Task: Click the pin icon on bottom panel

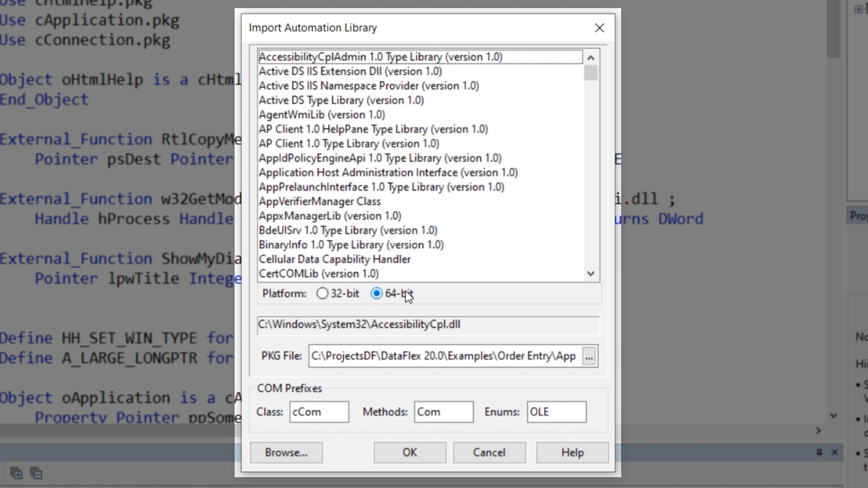Action: pos(819,452)
